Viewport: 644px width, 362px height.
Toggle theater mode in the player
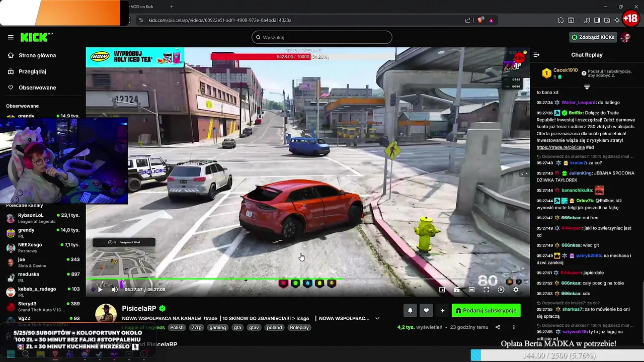471,290
